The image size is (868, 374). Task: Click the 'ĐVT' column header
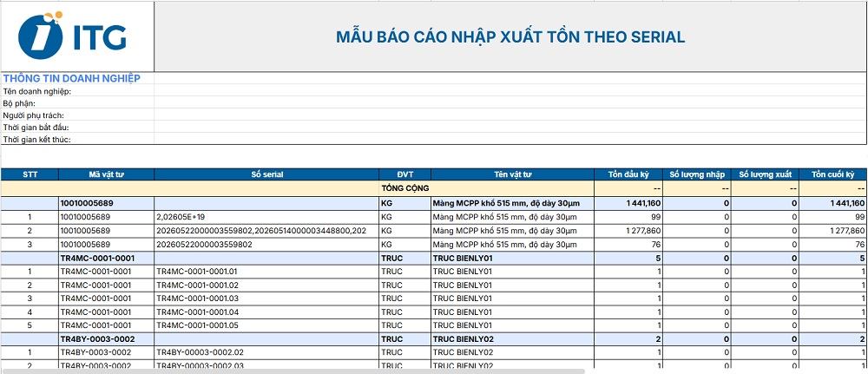point(404,174)
